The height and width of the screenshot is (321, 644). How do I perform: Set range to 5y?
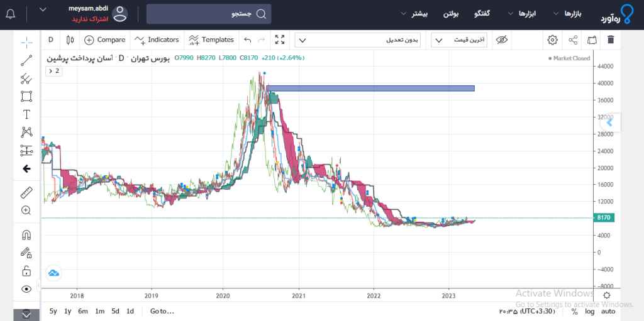[x=53, y=311]
